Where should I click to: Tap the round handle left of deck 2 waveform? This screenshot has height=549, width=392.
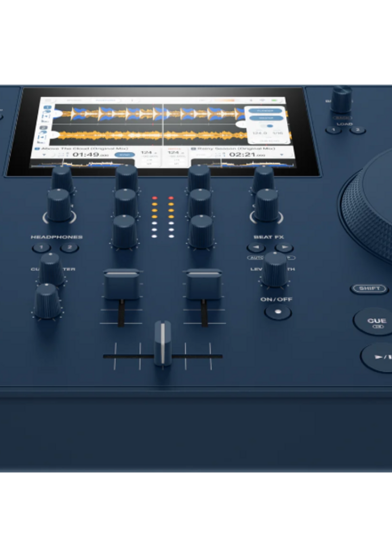[56, 135]
